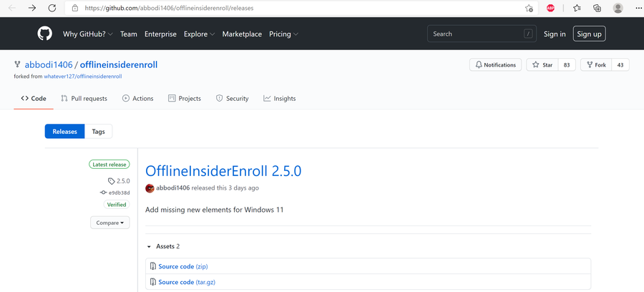644x292 pixels.
Task: Click zip file icon beside Source code
Action: (153, 266)
